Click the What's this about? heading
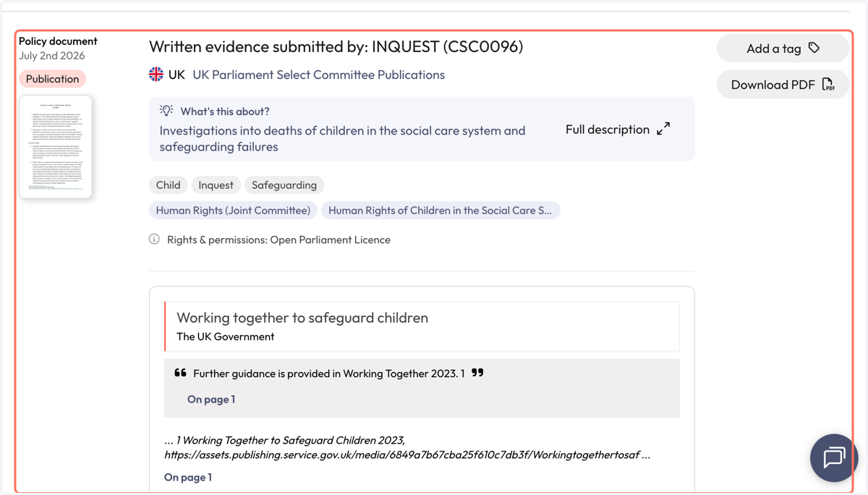Image resolution: width=868 pixels, height=495 pixels. coord(225,111)
